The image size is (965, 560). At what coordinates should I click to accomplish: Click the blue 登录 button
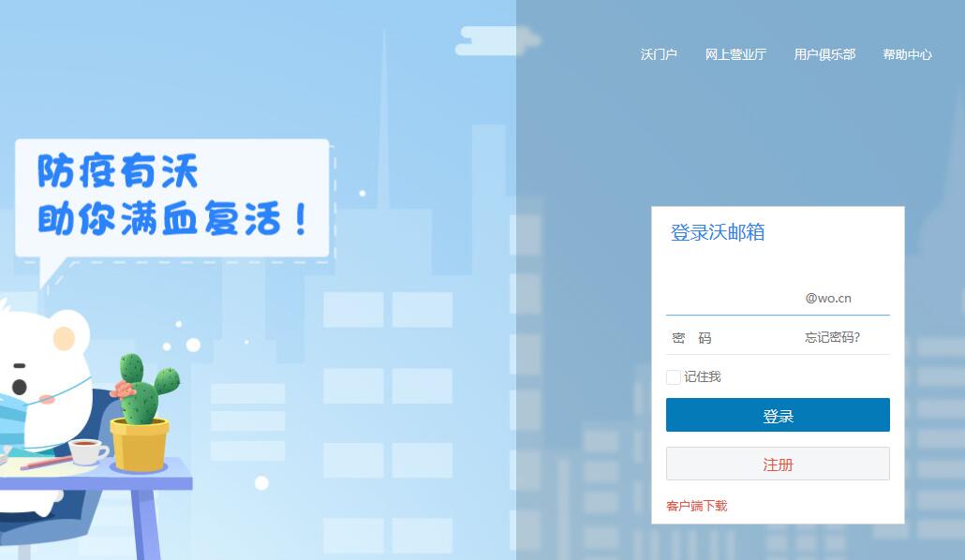pyautogui.click(x=778, y=415)
